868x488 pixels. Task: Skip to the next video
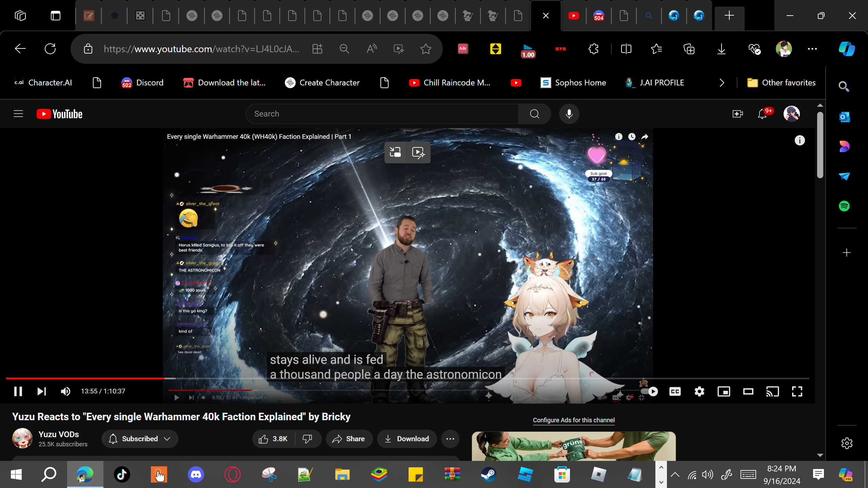41,391
